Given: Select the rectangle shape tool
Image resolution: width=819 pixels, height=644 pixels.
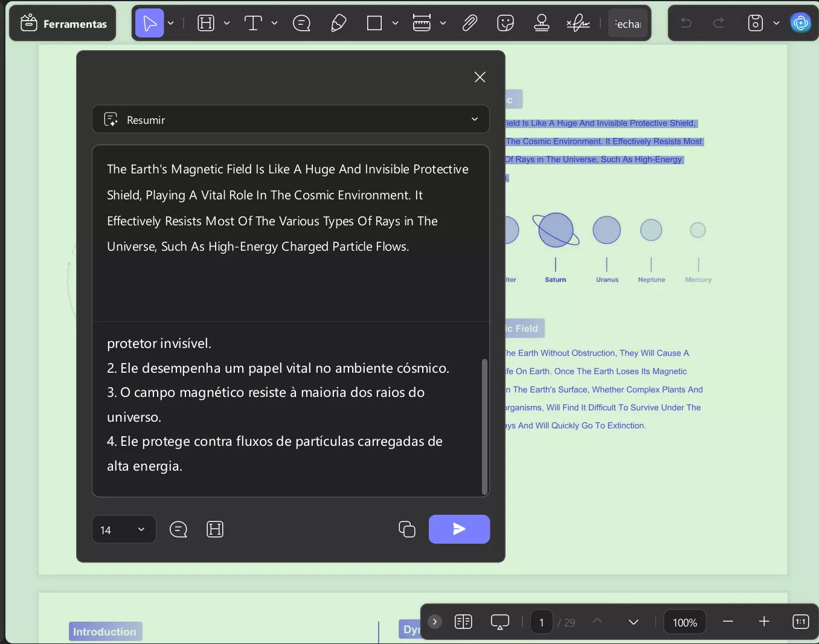Looking at the screenshot, I should coord(374,24).
